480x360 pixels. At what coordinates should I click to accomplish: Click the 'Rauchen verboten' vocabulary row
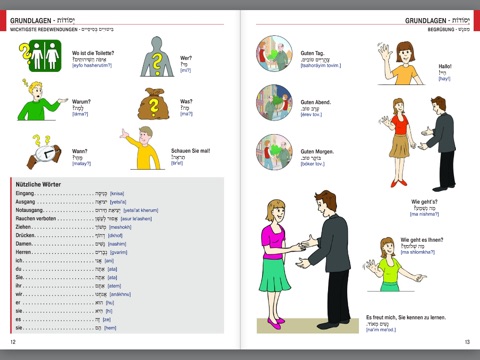(84, 219)
